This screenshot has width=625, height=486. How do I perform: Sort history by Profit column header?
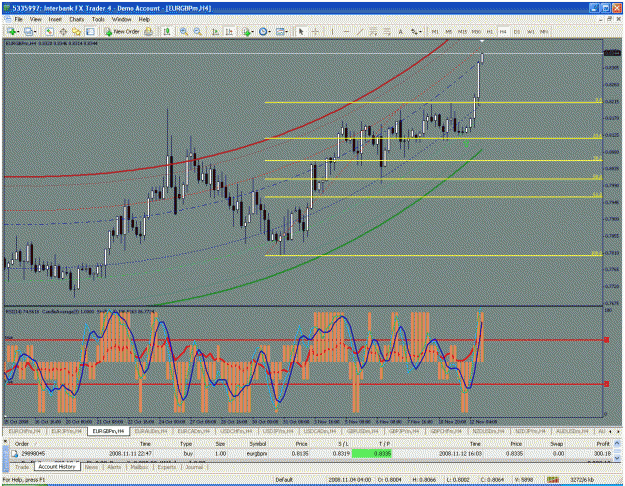coord(603,444)
